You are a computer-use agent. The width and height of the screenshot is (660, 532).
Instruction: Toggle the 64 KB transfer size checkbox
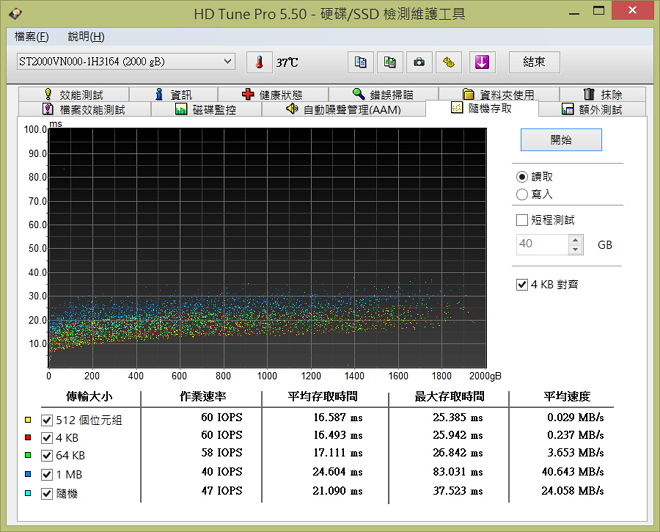(x=47, y=455)
